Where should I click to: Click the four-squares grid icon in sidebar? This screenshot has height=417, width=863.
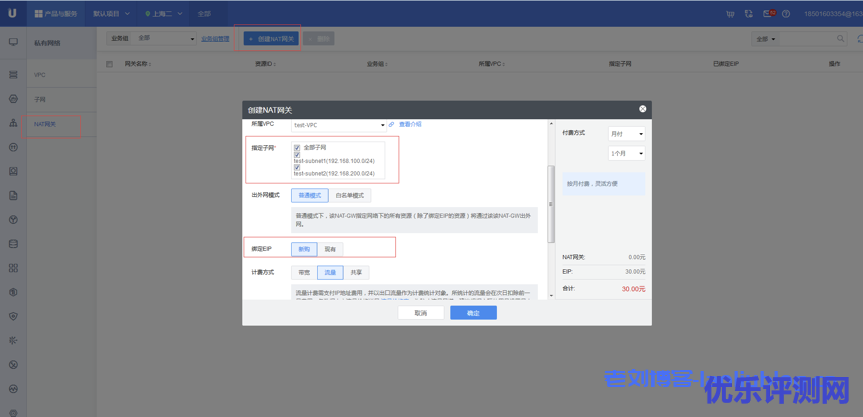(x=13, y=268)
